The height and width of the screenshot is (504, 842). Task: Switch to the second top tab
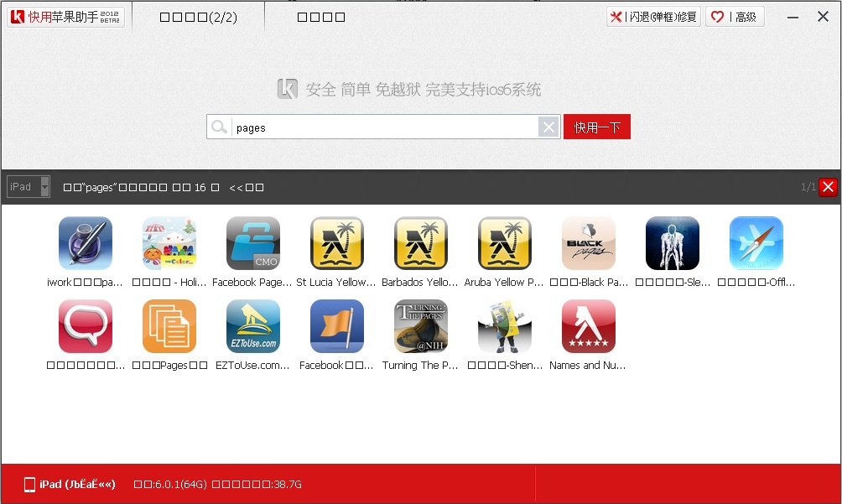321,17
